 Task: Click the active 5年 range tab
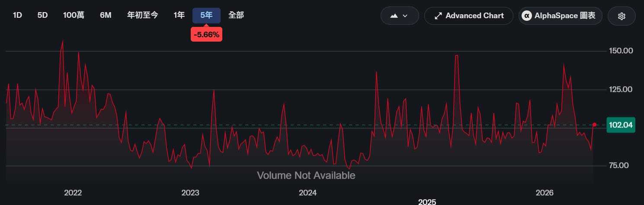(206, 15)
